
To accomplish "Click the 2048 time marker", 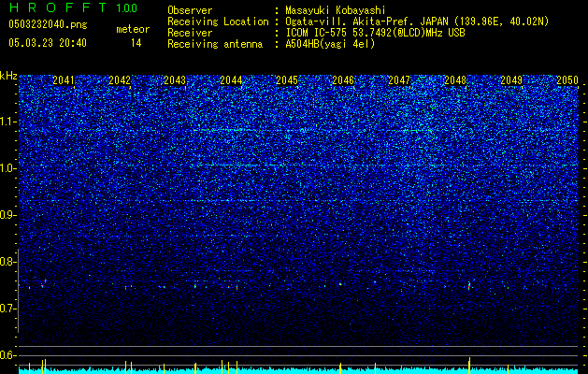I will click(x=455, y=80).
